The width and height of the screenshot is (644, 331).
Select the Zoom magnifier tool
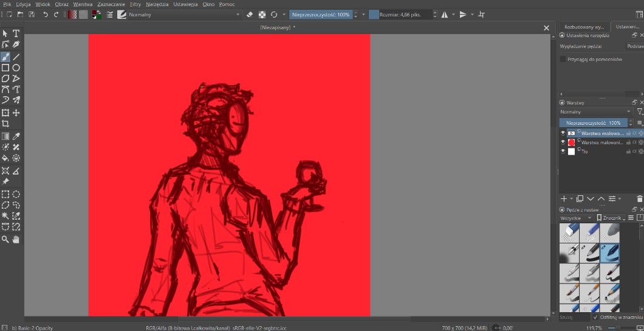click(5, 240)
